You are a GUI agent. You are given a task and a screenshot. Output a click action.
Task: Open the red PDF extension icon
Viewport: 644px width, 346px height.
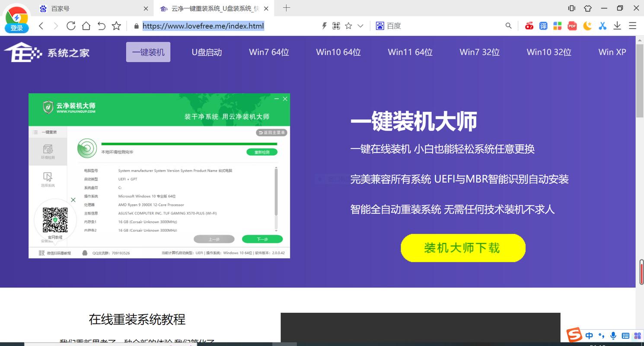coord(572,26)
